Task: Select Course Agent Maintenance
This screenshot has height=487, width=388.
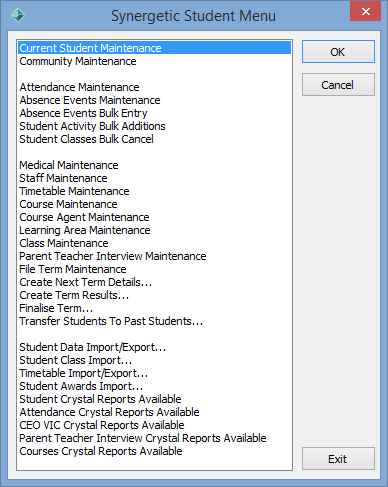Action: 84,217
